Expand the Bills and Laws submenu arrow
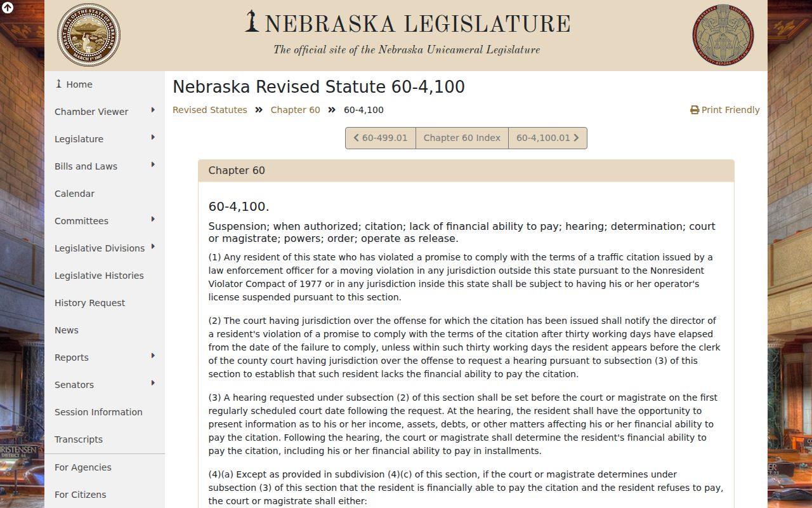This screenshot has width=812, height=508. pos(153,165)
